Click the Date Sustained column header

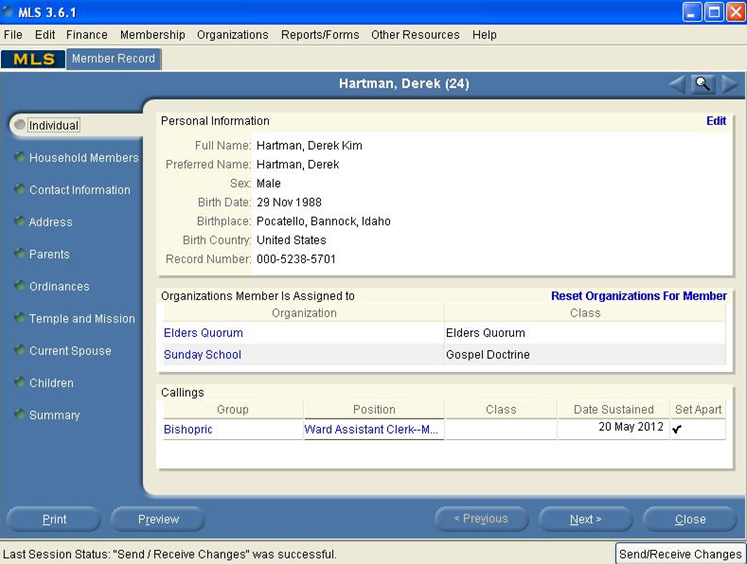click(614, 409)
